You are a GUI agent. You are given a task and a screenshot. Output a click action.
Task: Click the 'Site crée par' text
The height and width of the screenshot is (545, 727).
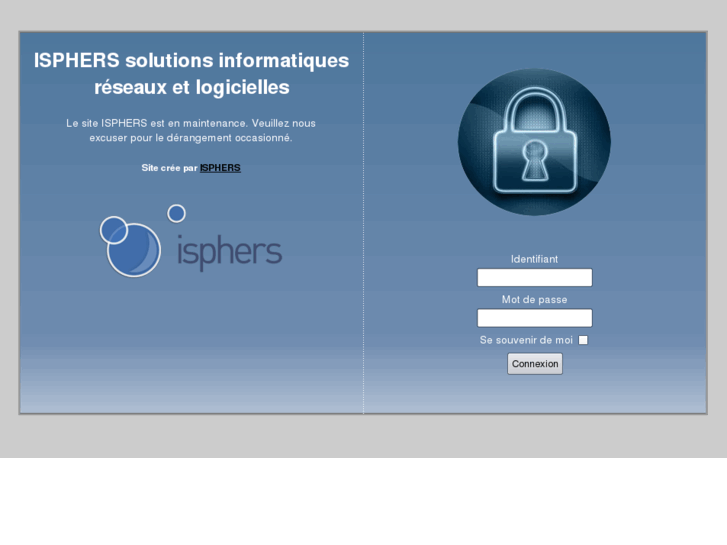coord(169,168)
